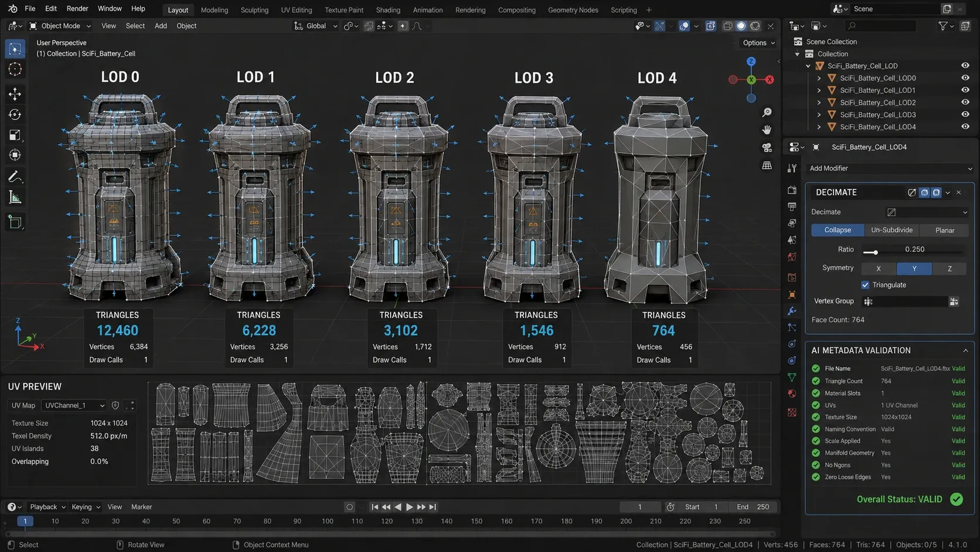Enable X symmetry axis toggle
980x552 pixels.
[878, 268]
